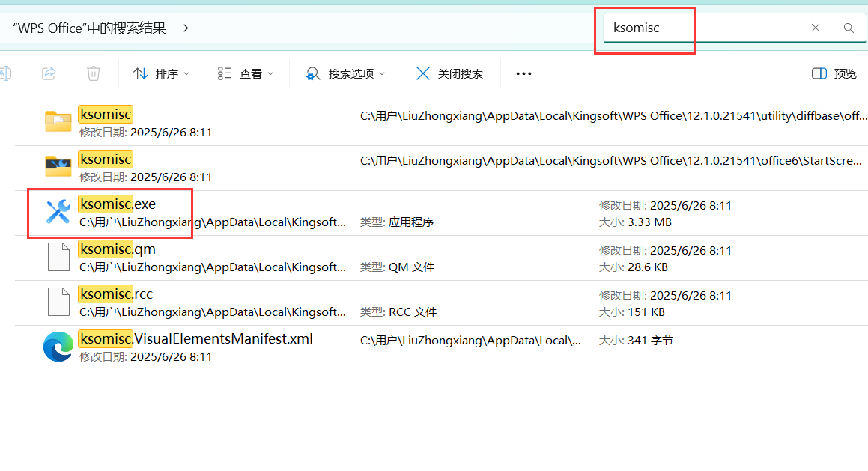Click the ksomisc.exe file name
This screenshot has height=471, width=868.
[x=118, y=204]
